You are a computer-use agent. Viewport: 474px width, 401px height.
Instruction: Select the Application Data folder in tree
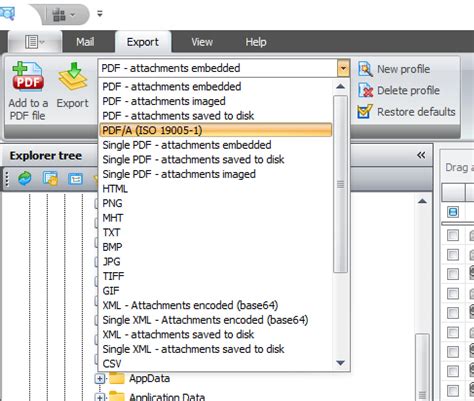167,397
